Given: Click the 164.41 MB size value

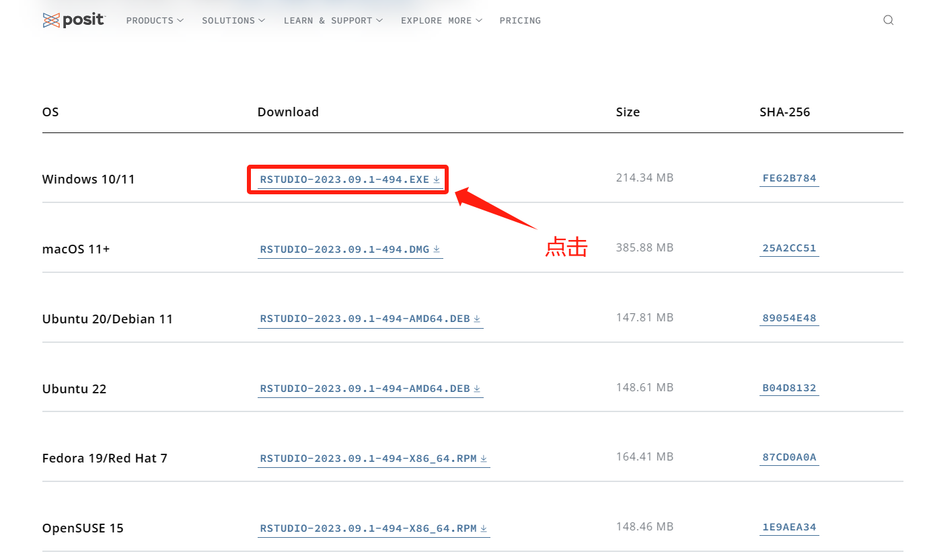Looking at the screenshot, I should pos(644,456).
